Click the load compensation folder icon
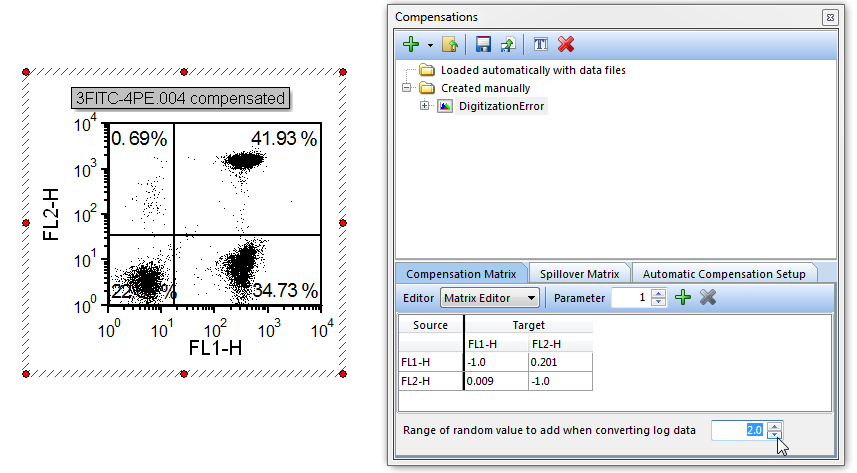 450,45
